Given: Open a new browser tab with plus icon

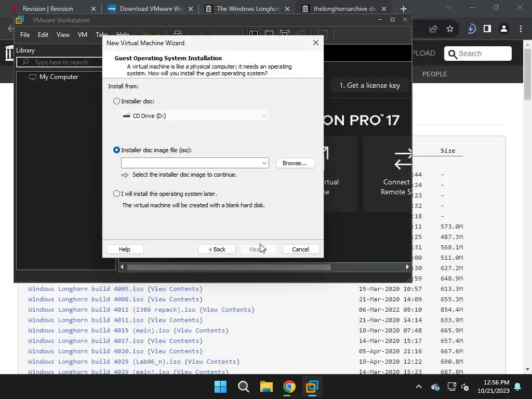Looking at the screenshot, I should click(403, 9).
